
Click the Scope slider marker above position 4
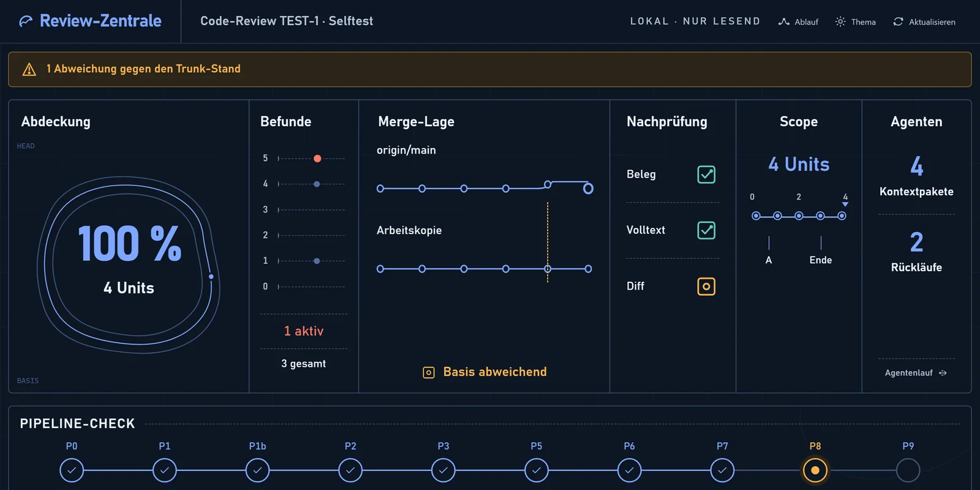pos(845,205)
